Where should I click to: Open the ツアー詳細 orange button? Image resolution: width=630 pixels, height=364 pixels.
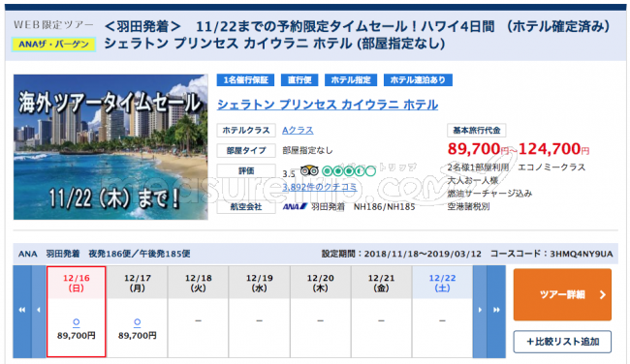click(x=562, y=294)
